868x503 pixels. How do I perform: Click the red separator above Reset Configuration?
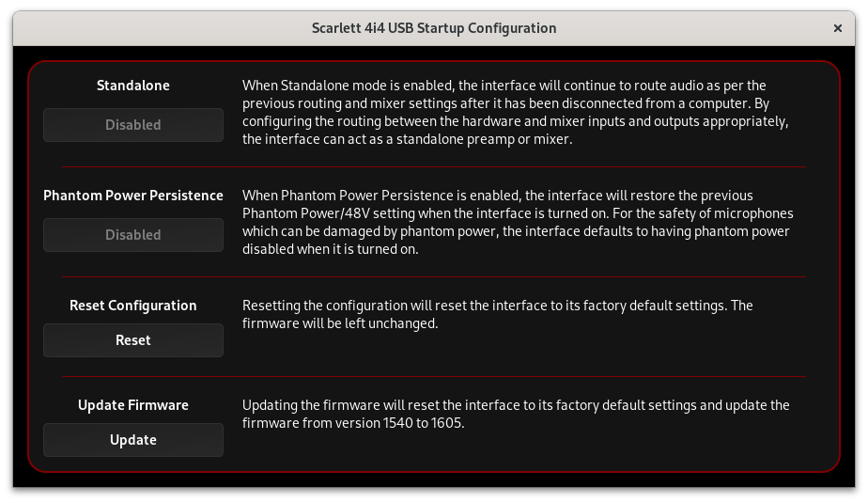coord(434,277)
